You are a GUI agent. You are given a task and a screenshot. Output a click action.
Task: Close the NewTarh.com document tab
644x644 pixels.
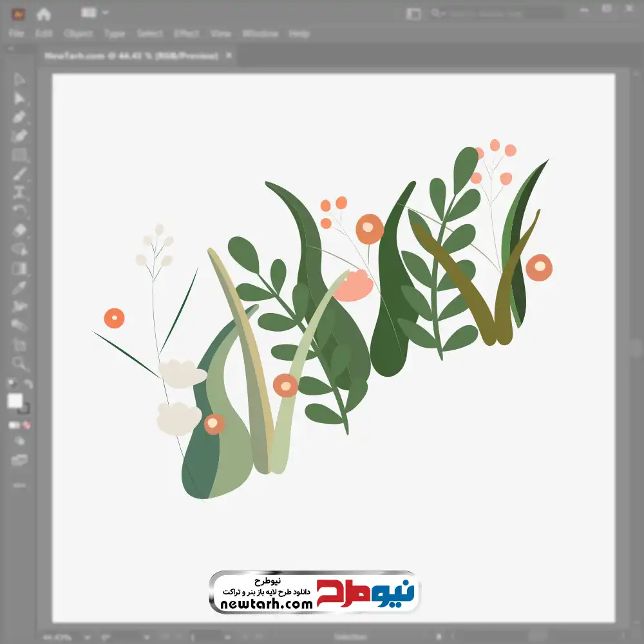pos(229,55)
